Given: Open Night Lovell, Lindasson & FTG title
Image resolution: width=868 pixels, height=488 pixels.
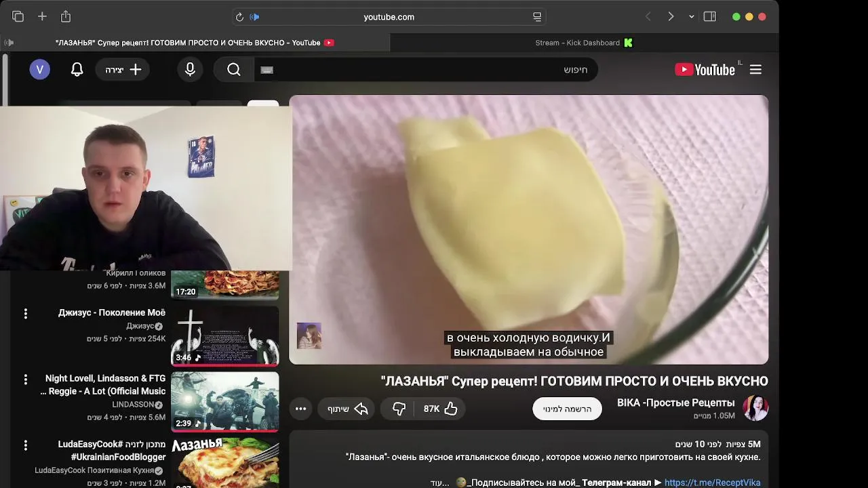Looking at the screenshot, I should [103, 385].
